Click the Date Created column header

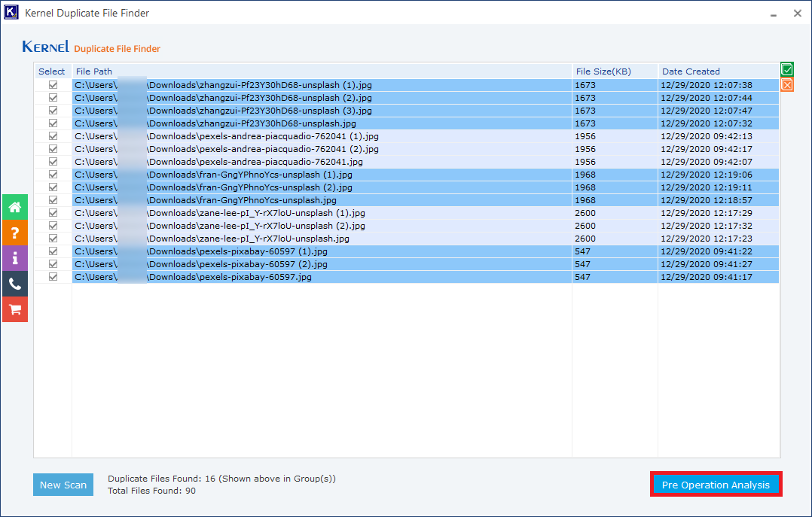(x=719, y=71)
